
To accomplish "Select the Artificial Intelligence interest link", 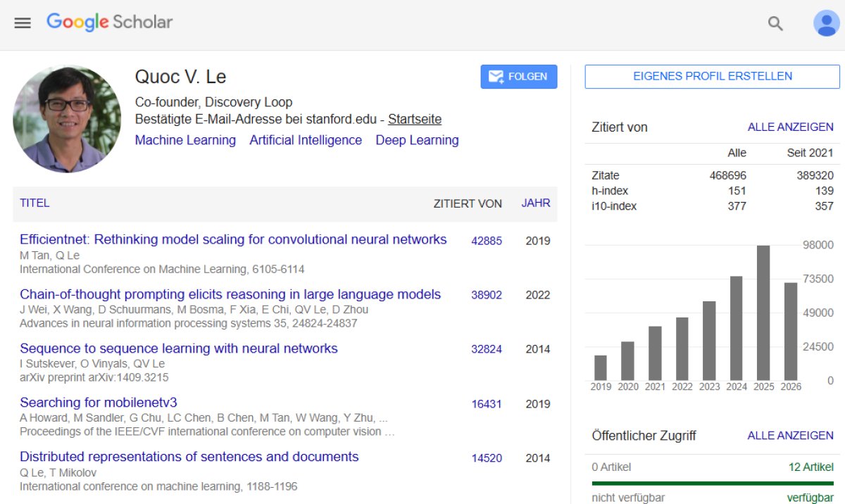I will (x=306, y=140).
